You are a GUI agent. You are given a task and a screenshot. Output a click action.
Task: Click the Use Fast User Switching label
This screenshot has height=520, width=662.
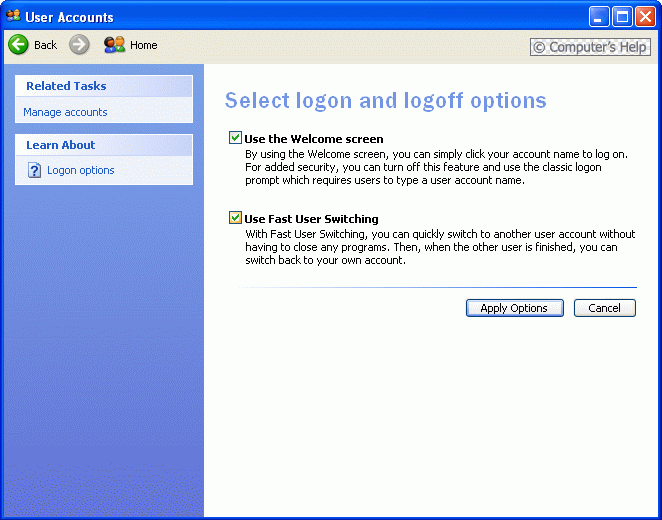tap(311, 219)
